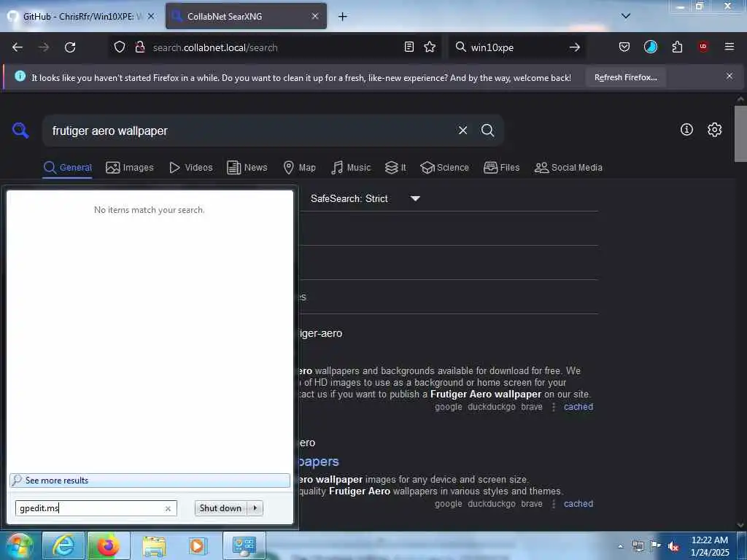
Task: Open cached link for first result
Action: [x=578, y=407]
